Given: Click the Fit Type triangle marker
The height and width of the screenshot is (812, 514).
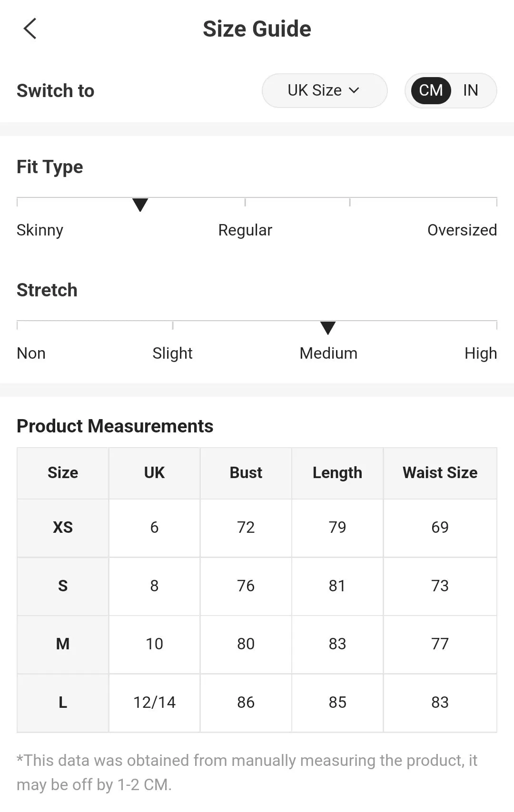Looking at the screenshot, I should [x=140, y=205].
